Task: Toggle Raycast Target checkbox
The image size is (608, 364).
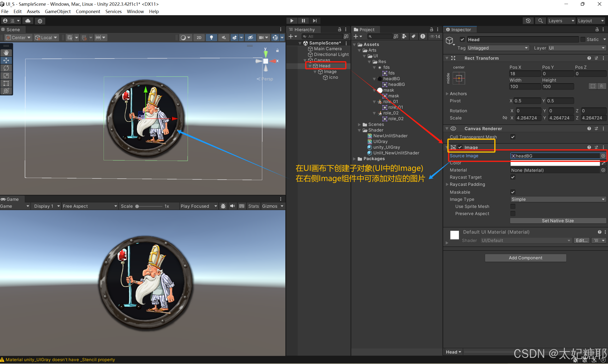Action: [x=513, y=177]
